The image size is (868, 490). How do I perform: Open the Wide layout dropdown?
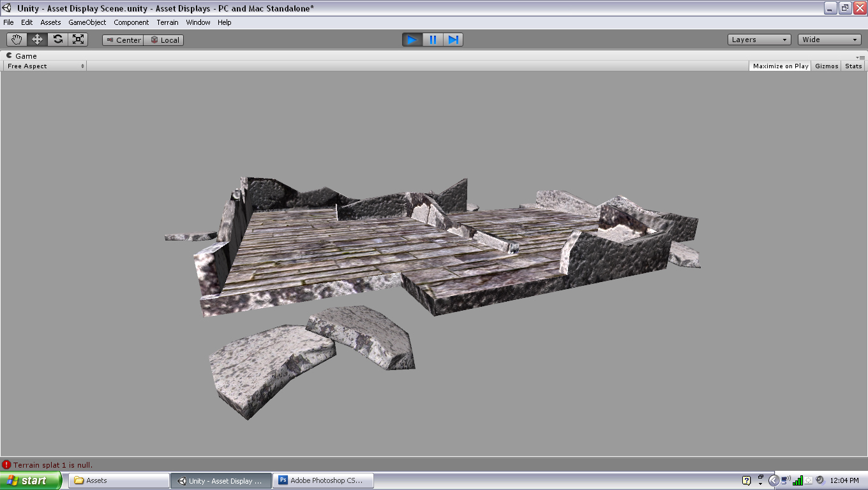(828, 39)
